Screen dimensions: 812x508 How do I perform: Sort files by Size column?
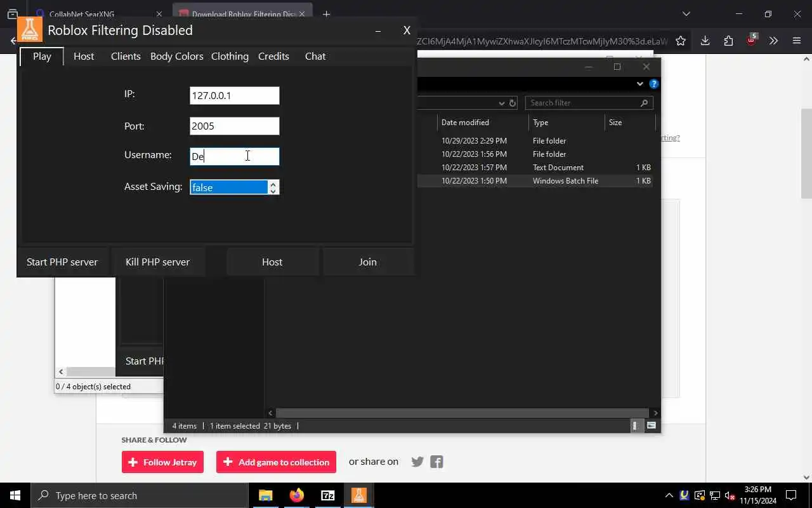coord(629,123)
